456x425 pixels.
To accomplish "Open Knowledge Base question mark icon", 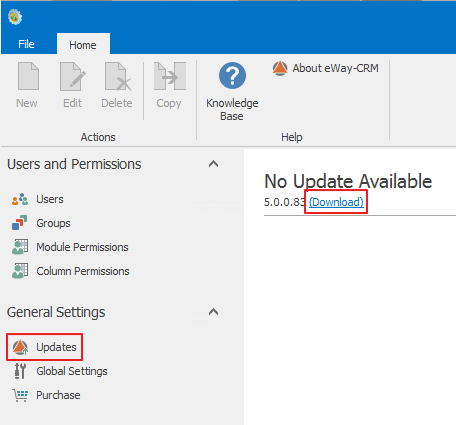I will [232, 76].
